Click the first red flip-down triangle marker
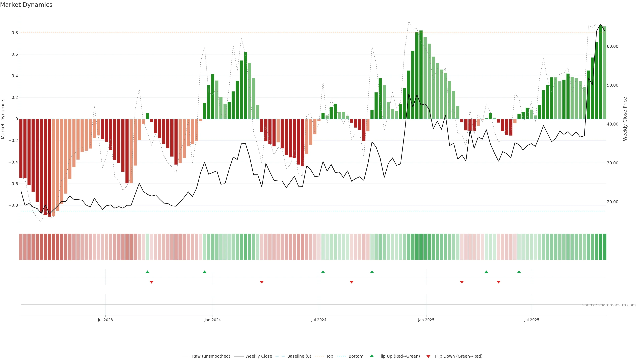 [x=151, y=282]
